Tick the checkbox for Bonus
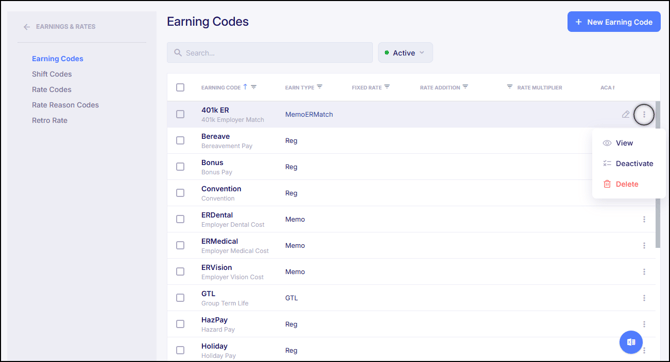Screen dimensions: 670x362 pyautogui.click(x=180, y=167)
